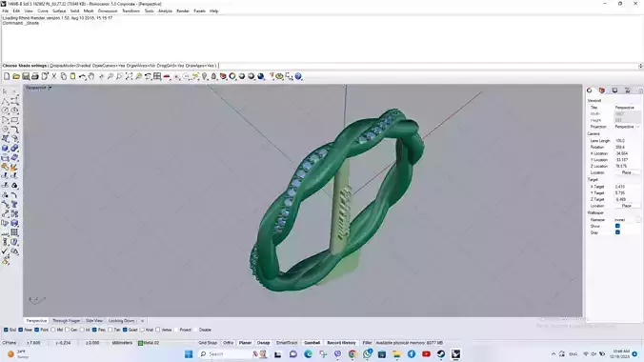Click the Zoom Extents icon
The width and height of the screenshot is (644, 362).
[129, 76]
